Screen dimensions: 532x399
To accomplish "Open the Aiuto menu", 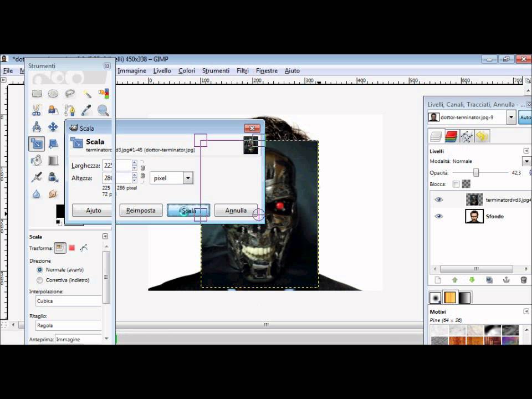I will coord(292,70).
